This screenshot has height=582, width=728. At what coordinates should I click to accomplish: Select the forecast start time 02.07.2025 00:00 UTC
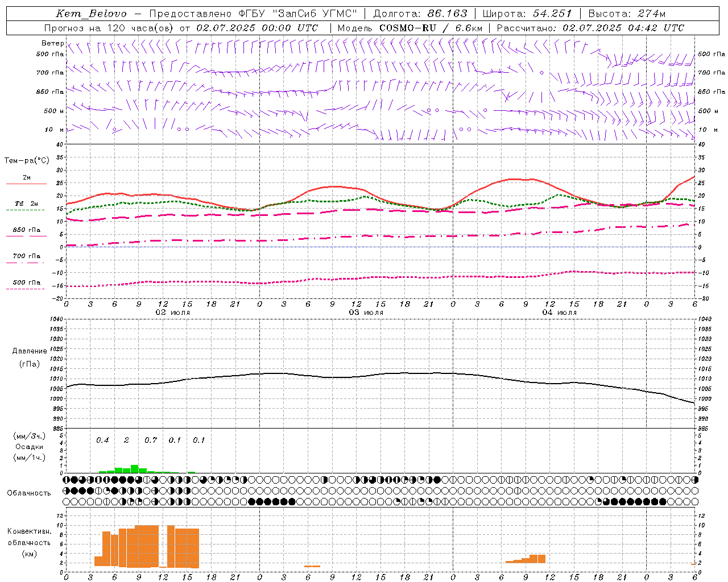click(x=257, y=28)
